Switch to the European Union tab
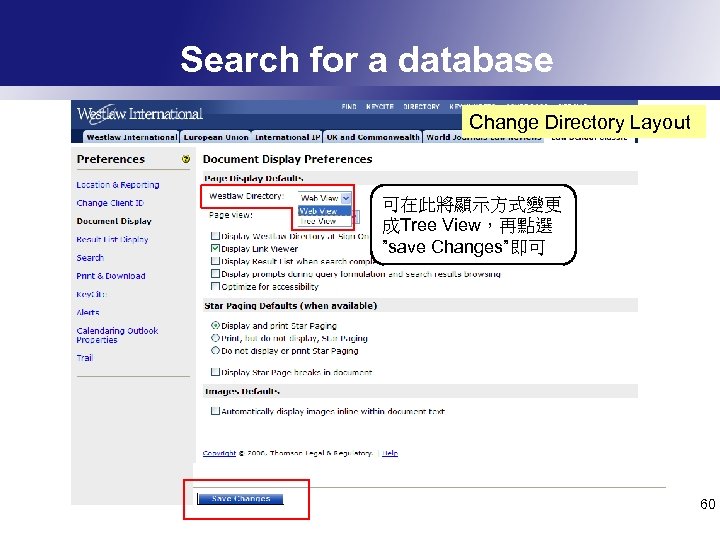The image size is (720, 540). pos(216,137)
